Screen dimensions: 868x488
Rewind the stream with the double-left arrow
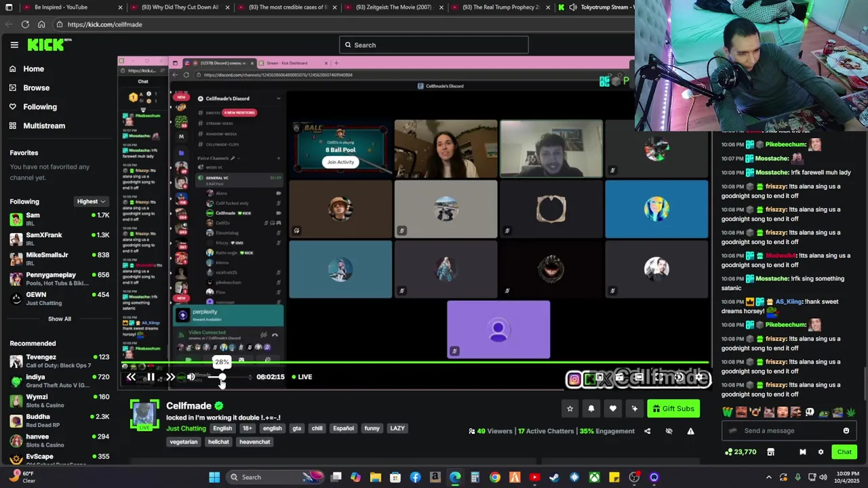point(131,377)
